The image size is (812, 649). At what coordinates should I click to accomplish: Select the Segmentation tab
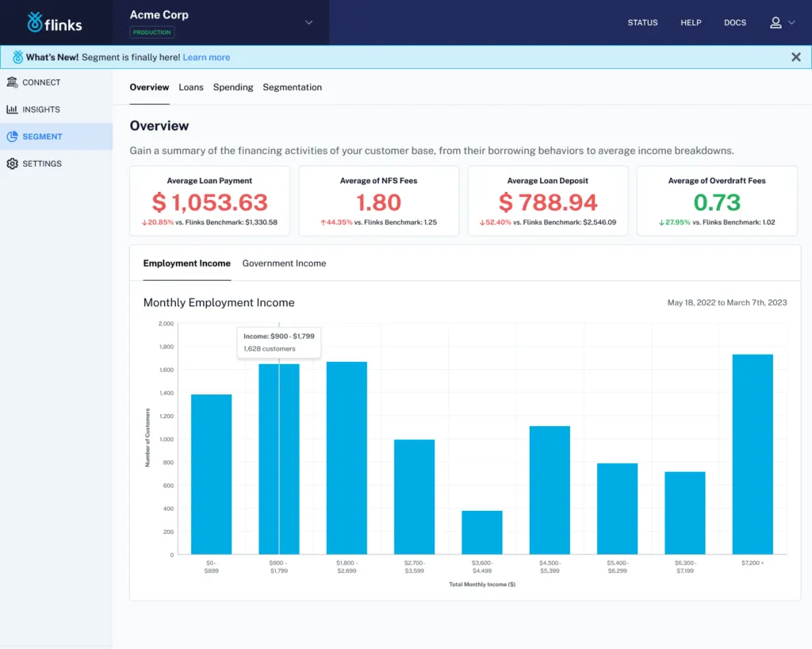(x=292, y=87)
